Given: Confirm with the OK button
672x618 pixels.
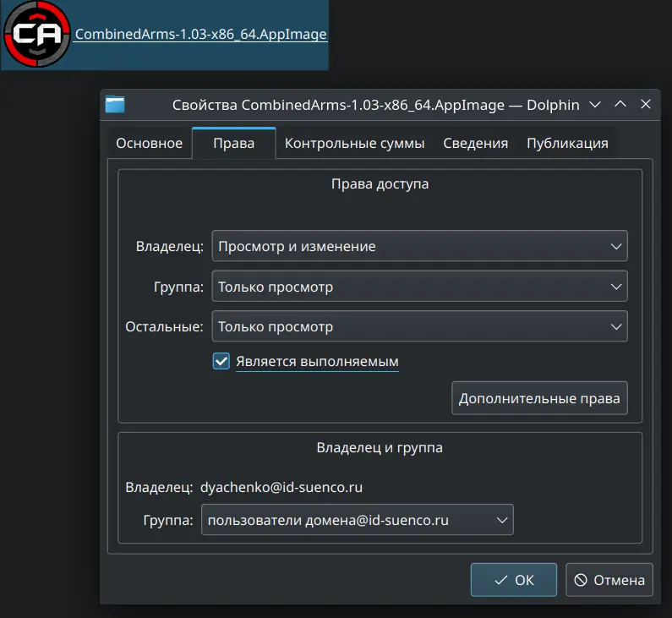Looking at the screenshot, I should coord(513,580).
